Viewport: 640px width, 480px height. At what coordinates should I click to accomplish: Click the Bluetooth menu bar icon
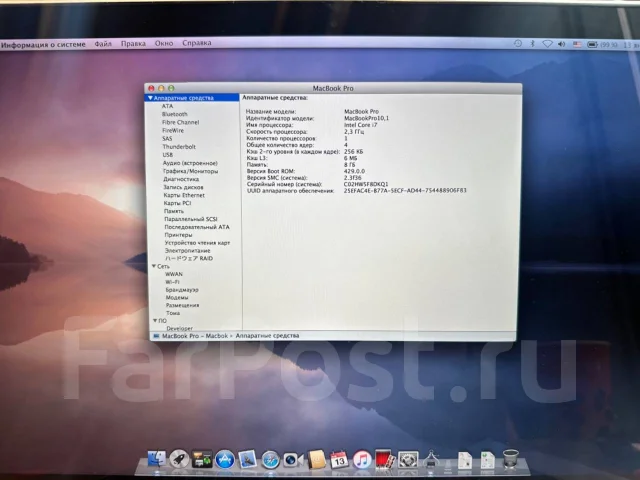532,44
